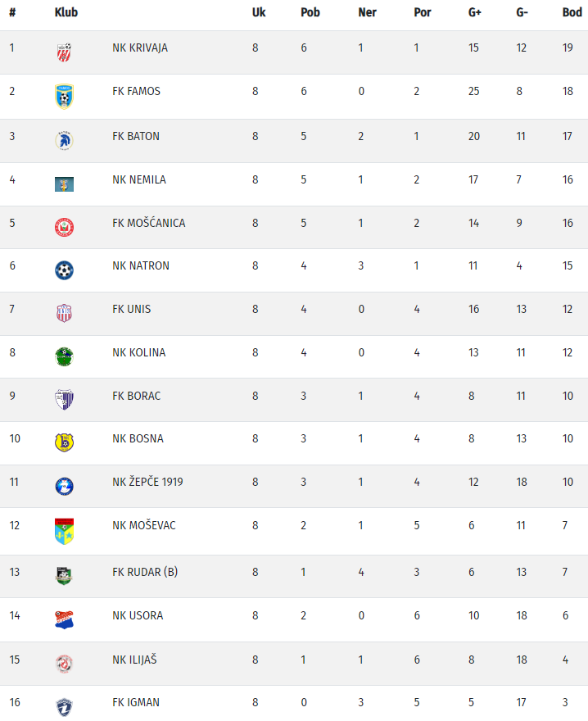Open the FK Rudar (B) team link
The height and width of the screenshot is (721, 588).
coord(145,572)
